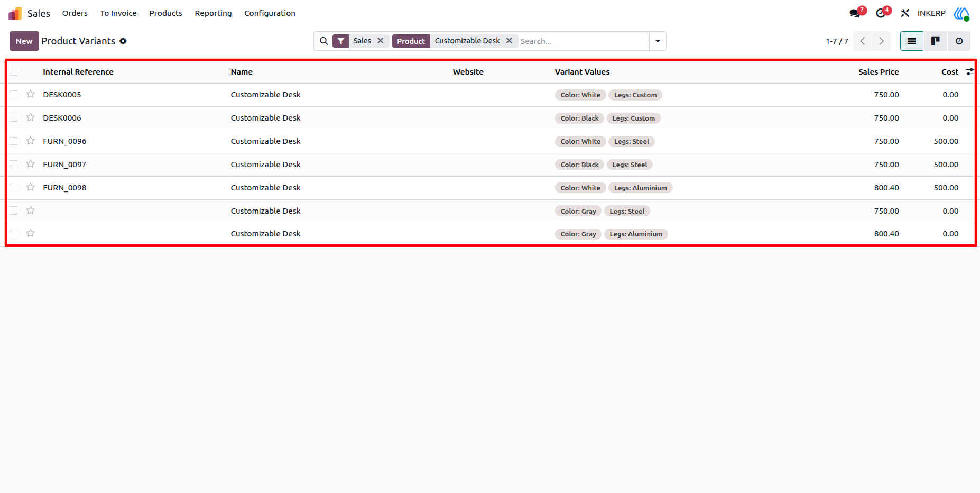Sort by Cost column header

[x=950, y=72]
